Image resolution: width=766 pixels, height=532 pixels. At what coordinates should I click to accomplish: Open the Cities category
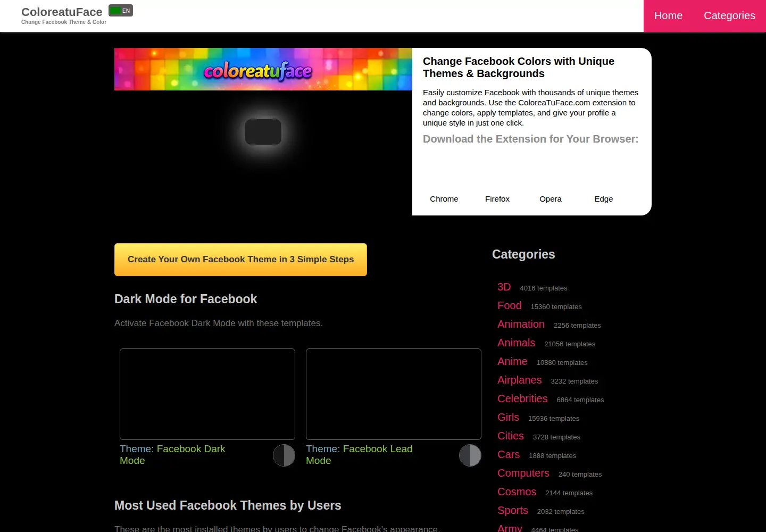click(511, 436)
